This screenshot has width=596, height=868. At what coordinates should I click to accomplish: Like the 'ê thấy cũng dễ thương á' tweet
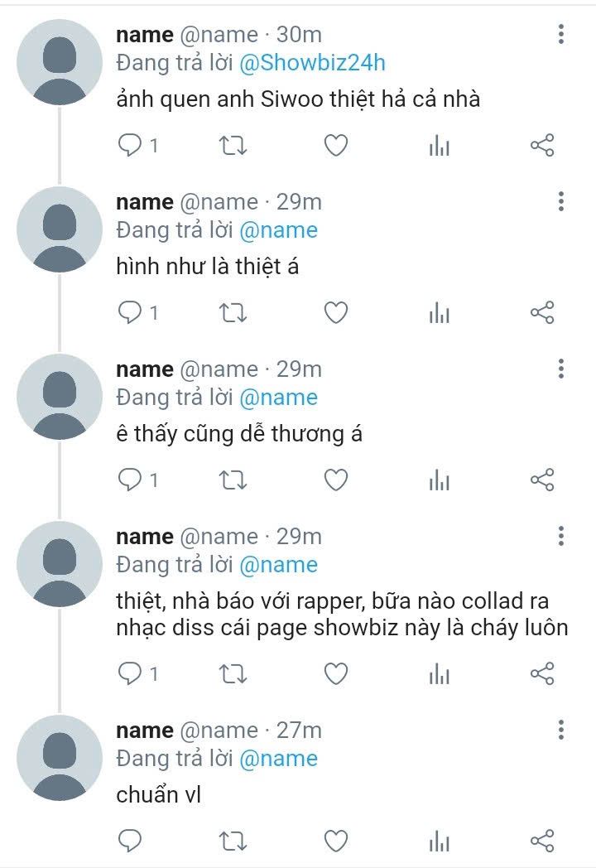pos(335,480)
